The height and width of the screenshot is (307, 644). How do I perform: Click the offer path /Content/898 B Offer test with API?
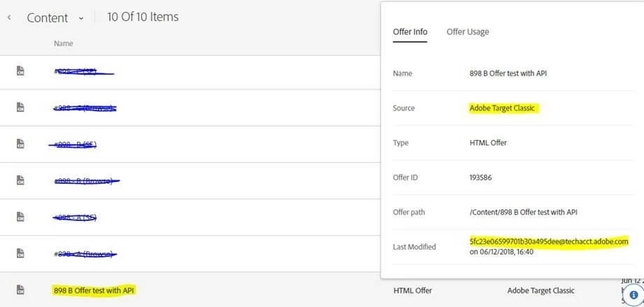coord(524,212)
